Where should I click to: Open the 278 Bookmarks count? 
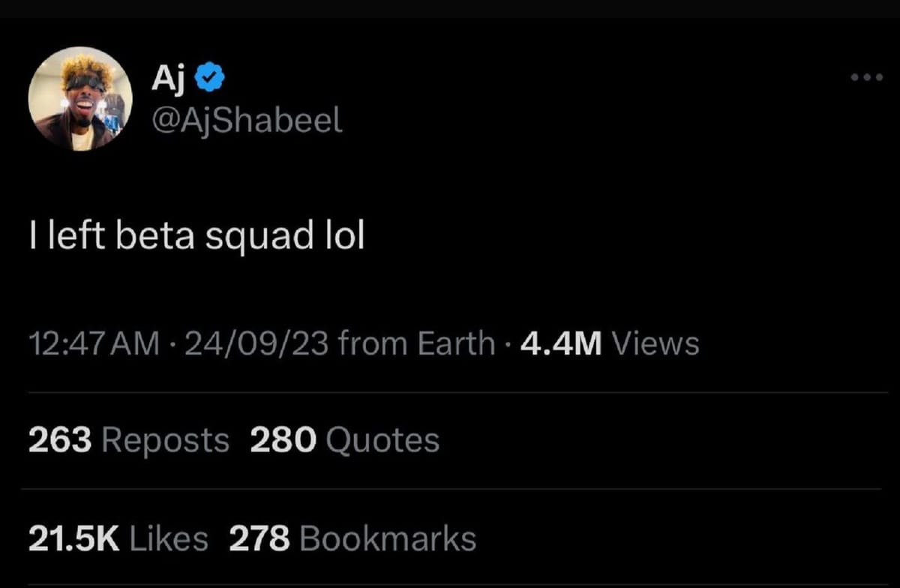260,538
